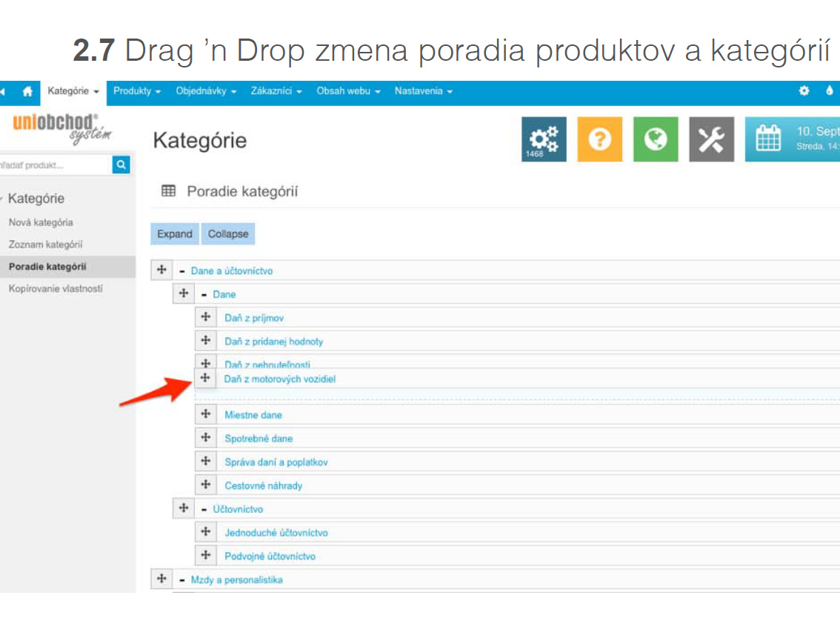Click the green globe icon tile
The height and width of the screenshot is (624, 840).
click(x=655, y=139)
